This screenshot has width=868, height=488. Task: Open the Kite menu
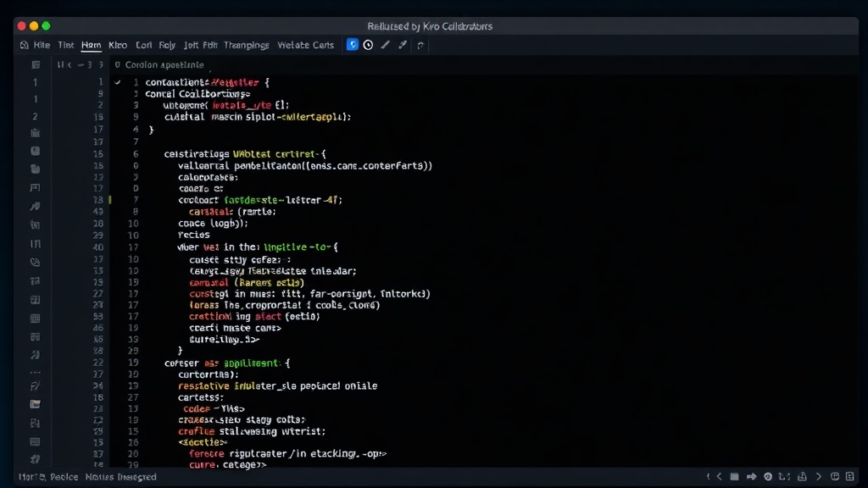[x=42, y=46]
